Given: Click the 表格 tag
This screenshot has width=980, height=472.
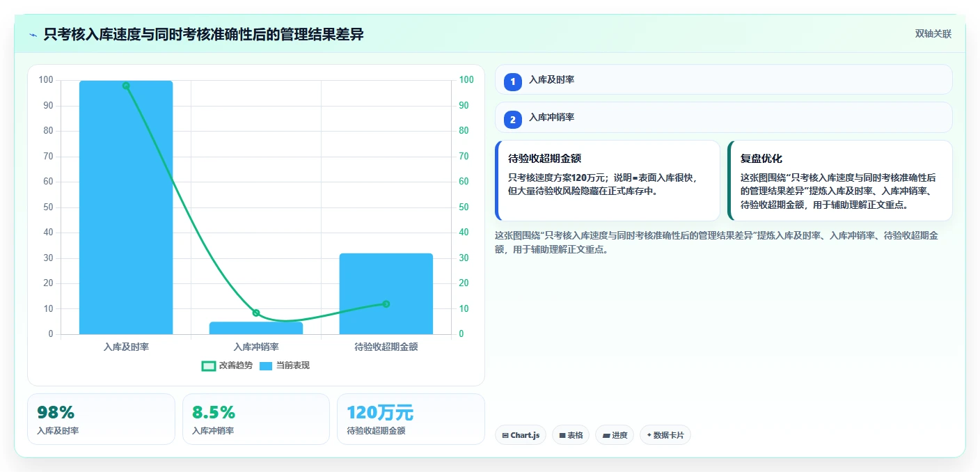Looking at the screenshot, I should (x=571, y=435).
